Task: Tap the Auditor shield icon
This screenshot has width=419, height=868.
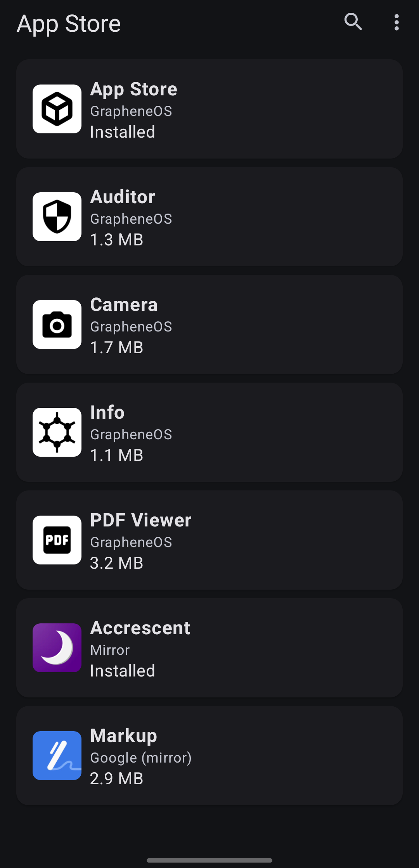Action: (57, 217)
